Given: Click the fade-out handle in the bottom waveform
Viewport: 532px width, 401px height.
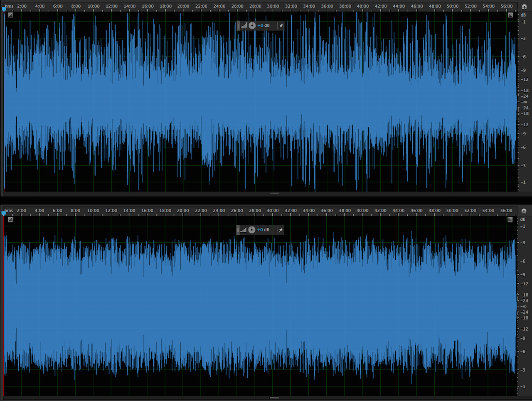Looking at the screenshot, I should (510, 219).
